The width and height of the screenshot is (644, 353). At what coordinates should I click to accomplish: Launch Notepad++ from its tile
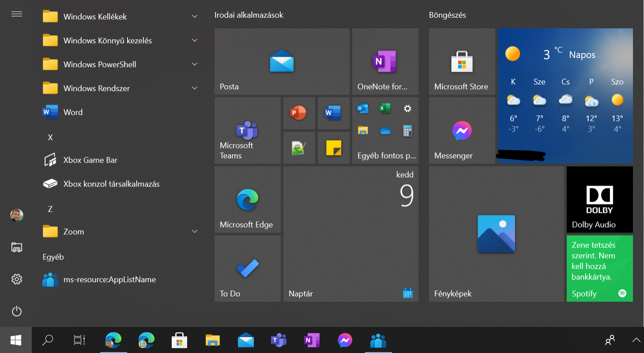pos(299,147)
